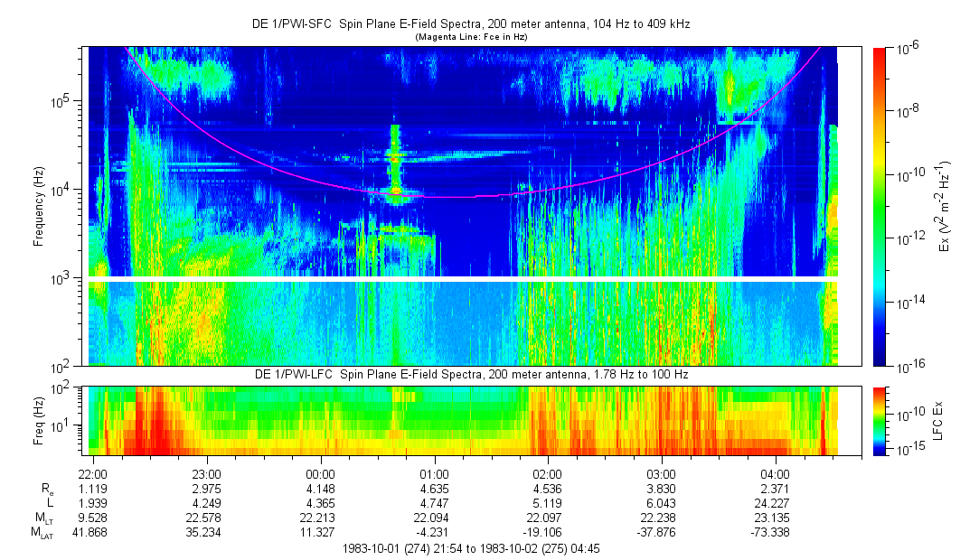Viewport: 979px width, 560px height.
Task: Click the MLAT value 11.327
Action: pyautogui.click(x=318, y=533)
